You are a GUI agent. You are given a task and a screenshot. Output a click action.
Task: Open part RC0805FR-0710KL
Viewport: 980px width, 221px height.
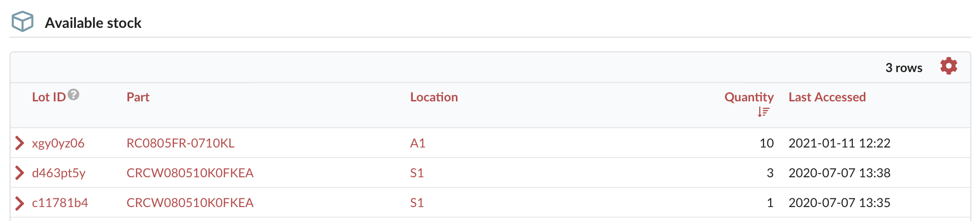click(180, 143)
